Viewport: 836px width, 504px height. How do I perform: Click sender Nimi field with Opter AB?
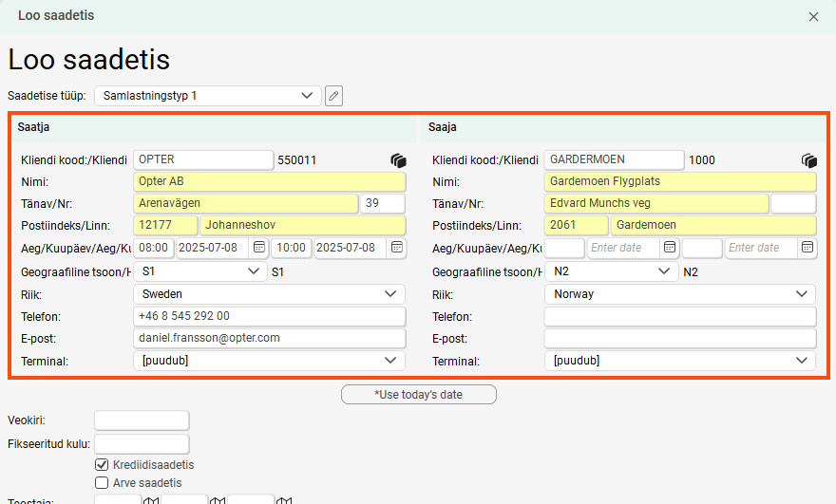(269, 181)
